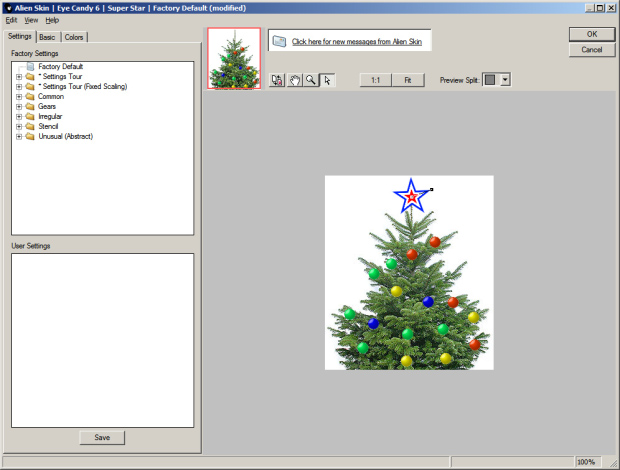Click the Irregular folder icon
Viewport: 620px width, 470px height.
30,116
